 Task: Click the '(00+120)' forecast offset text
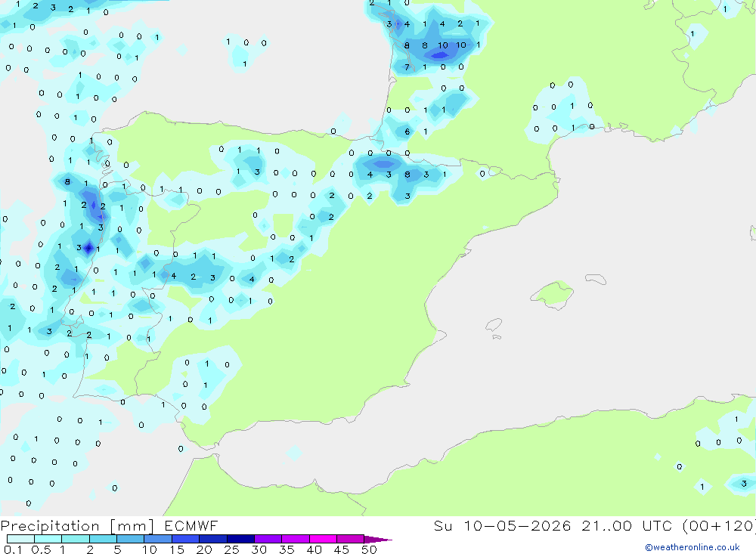pyautogui.click(x=720, y=525)
